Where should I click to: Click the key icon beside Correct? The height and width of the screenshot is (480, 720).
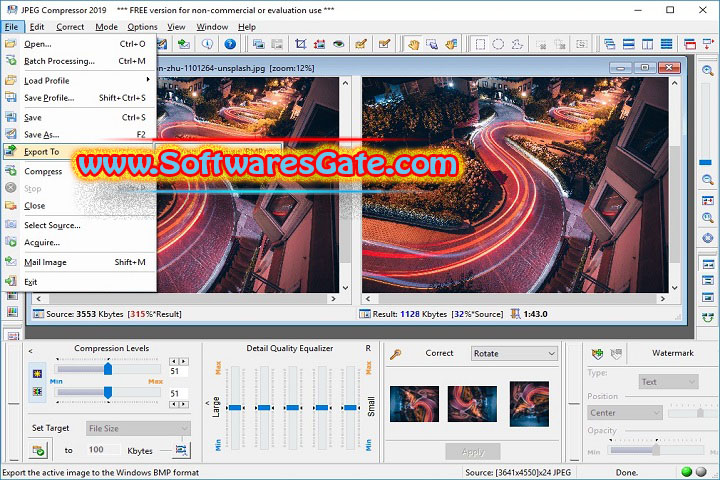pyautogui.click(x=396, y=354)
